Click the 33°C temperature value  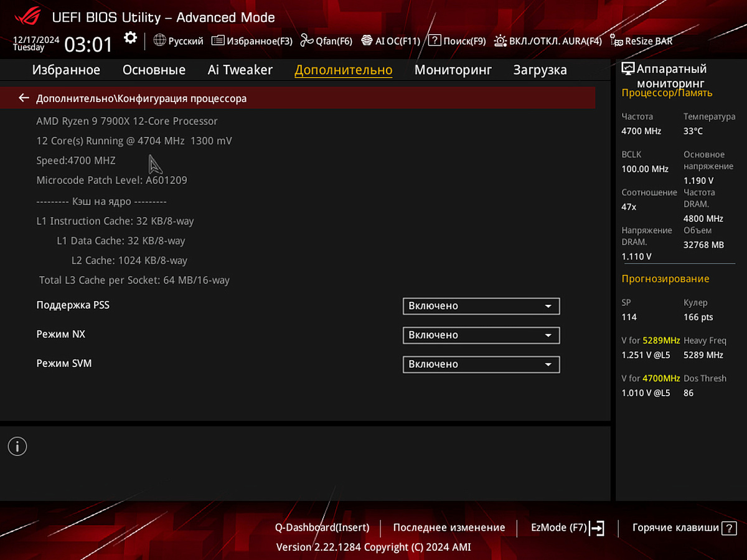point(693,131)
